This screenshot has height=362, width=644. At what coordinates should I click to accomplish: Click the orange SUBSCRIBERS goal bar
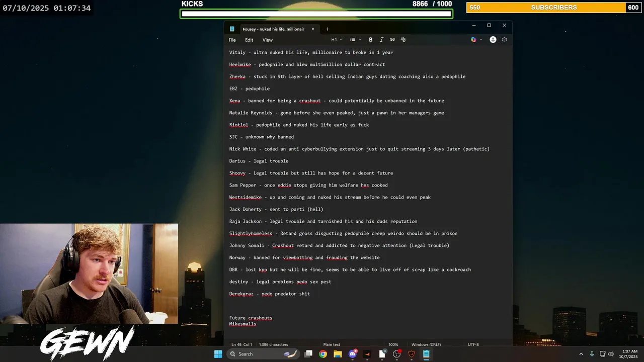pos(554,8)
